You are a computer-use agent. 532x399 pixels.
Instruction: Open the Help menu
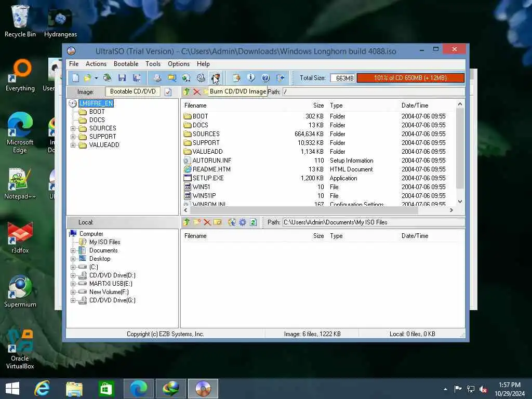pyautogui.click(x=203, y=64)
